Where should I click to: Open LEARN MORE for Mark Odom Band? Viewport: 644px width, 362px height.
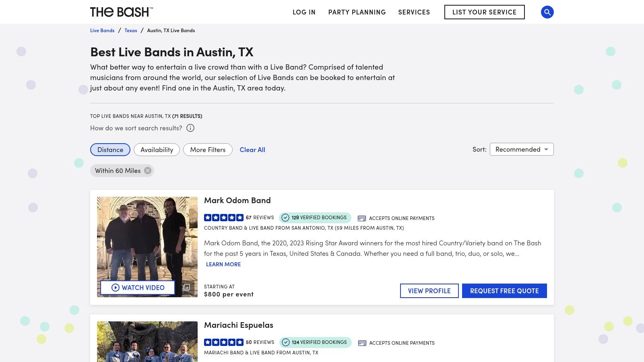223,264
